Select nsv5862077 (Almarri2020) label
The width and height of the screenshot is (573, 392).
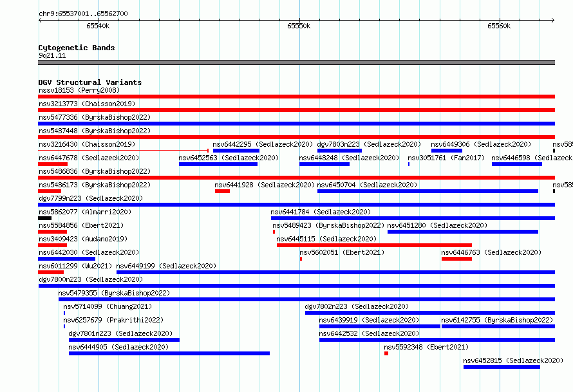point(85,212)
